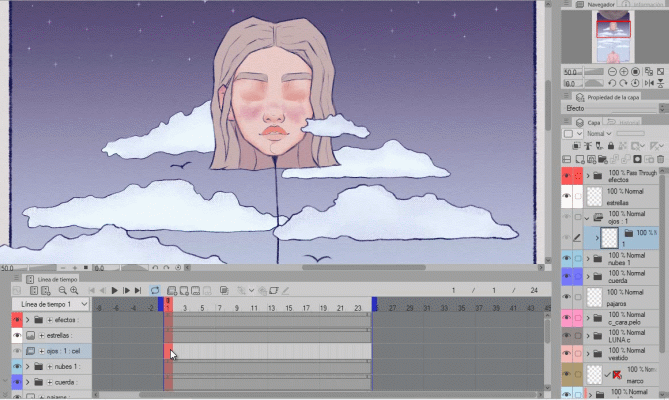Hide the pajaros layer in Capa panel
669x400 pixels.
(x=567, y=297)
